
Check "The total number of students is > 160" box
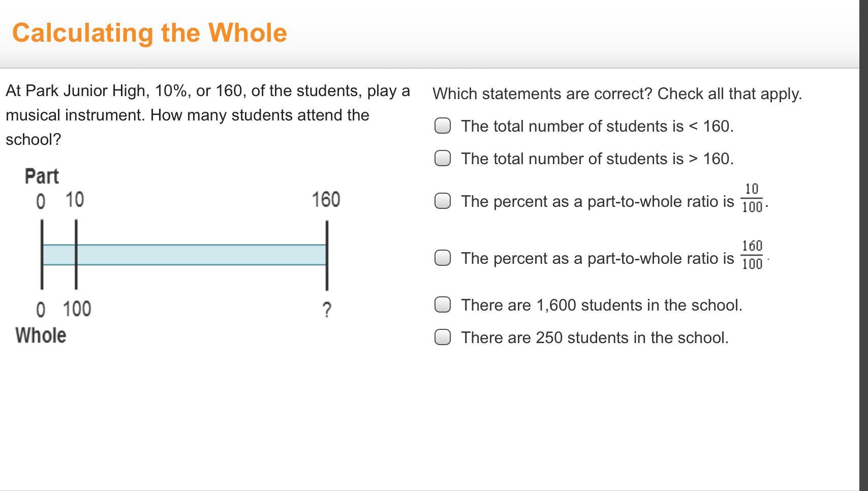[443, 159]
